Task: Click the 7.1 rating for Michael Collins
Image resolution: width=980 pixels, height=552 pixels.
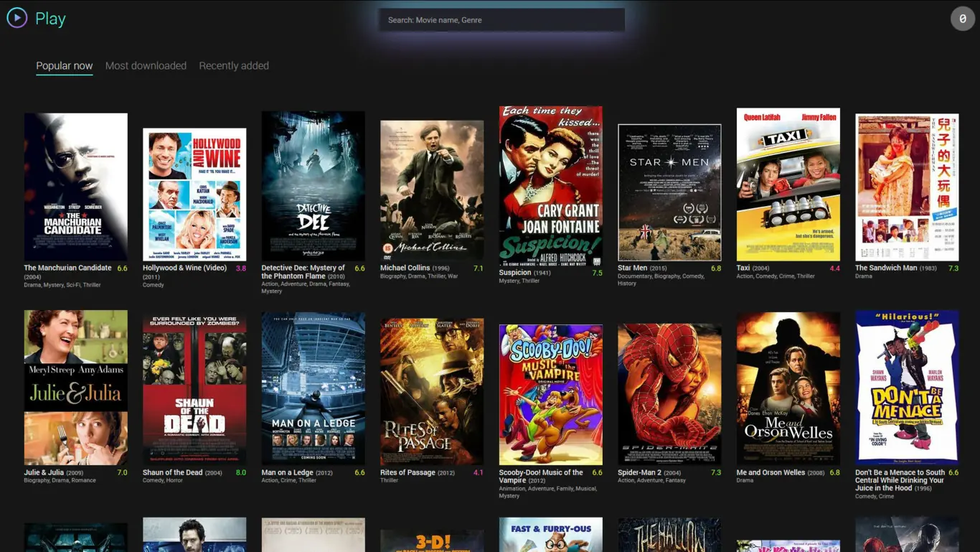Action: pos(479,268)
